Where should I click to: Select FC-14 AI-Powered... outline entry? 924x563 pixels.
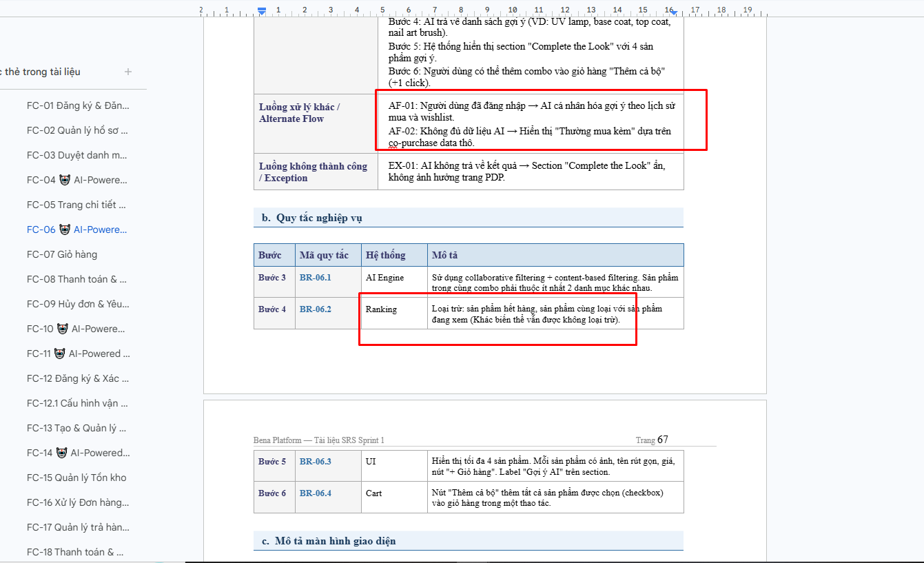click(79, 453)
